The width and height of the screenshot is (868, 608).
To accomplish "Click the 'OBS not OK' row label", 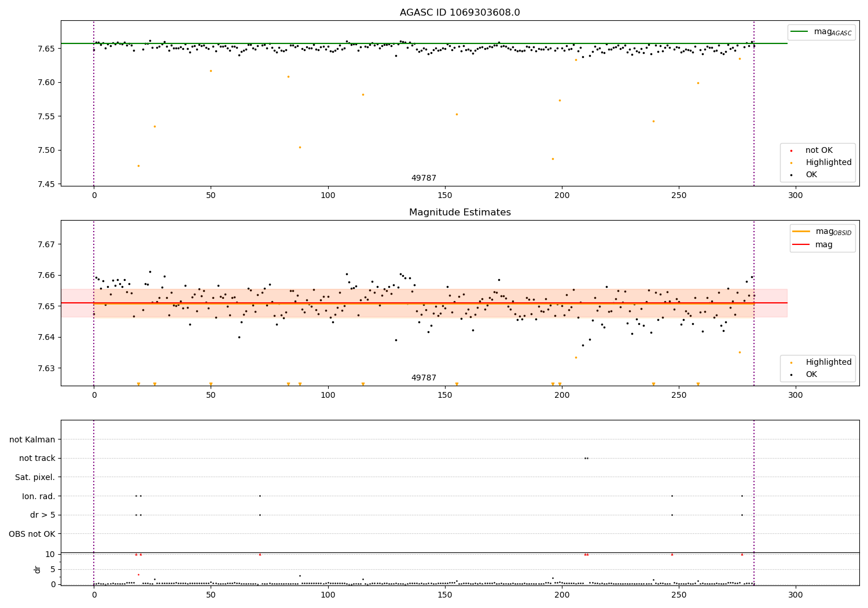I will pyautogui.click(x=32, y=534).
